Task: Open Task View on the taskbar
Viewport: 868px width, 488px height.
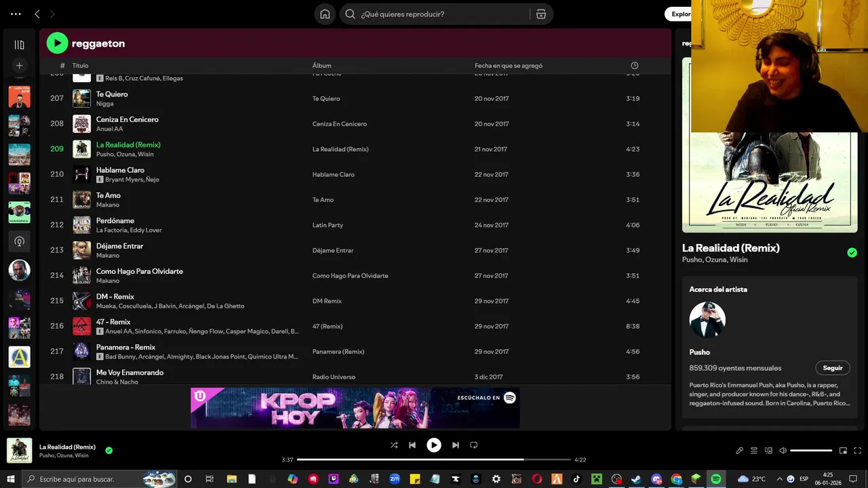Action: (209, 479)
